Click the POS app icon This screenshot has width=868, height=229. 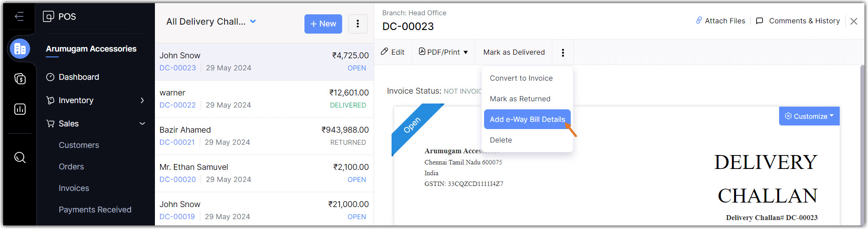click(x=48, y=17)
